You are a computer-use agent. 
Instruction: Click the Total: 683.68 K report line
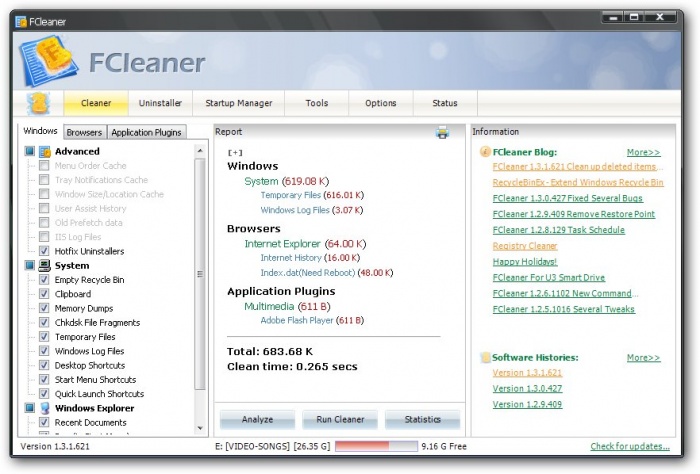pos(270,352)
